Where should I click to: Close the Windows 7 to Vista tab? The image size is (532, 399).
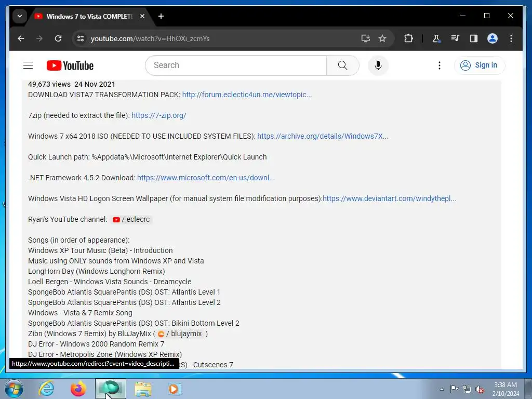pyautogui.click(x=142, y=16)
